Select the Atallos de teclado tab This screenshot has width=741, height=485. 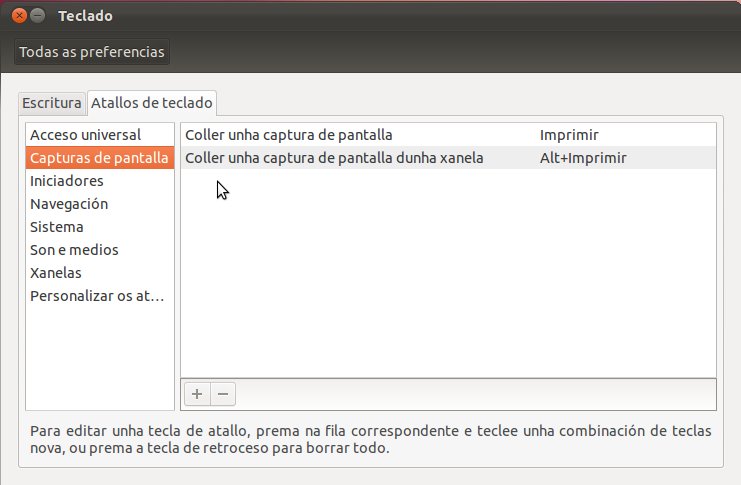point(152,103)
